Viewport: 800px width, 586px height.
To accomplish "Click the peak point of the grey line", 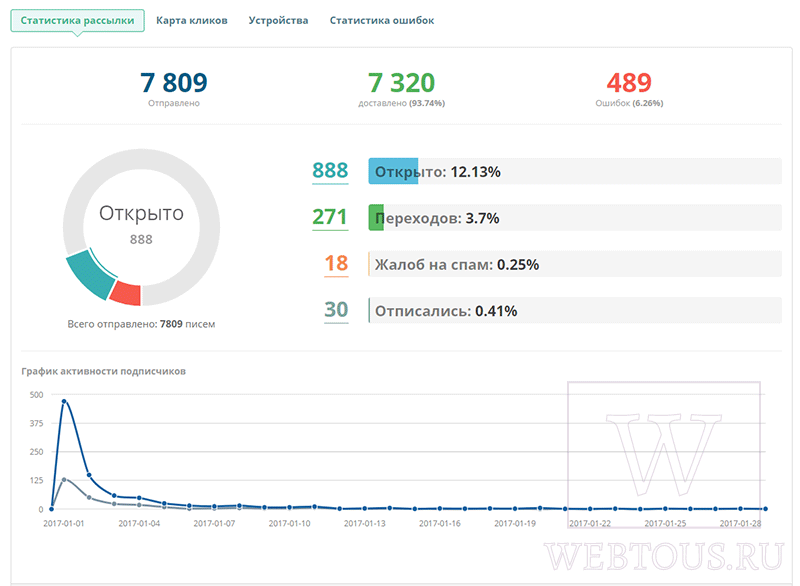I will (64, 479).
